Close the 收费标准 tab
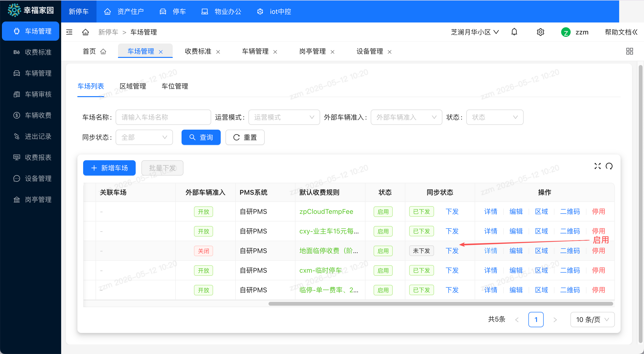The width and height of the screenshot is (644, 354). tap(218, 52)
